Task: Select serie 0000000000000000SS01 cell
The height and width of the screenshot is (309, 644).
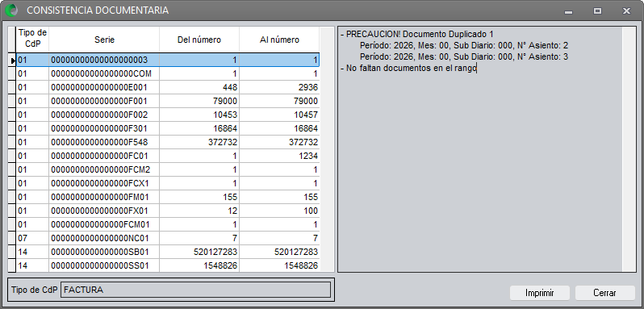Action: click(104, 266)
